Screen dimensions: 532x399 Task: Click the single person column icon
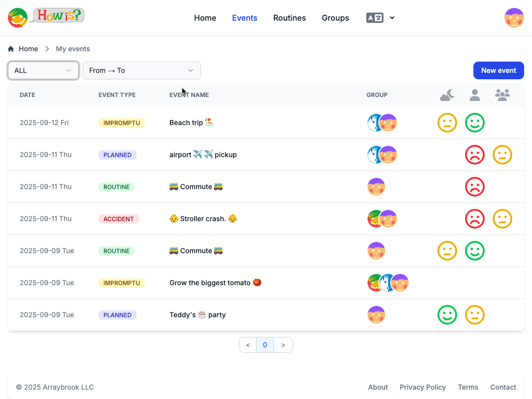pos(474,95)
